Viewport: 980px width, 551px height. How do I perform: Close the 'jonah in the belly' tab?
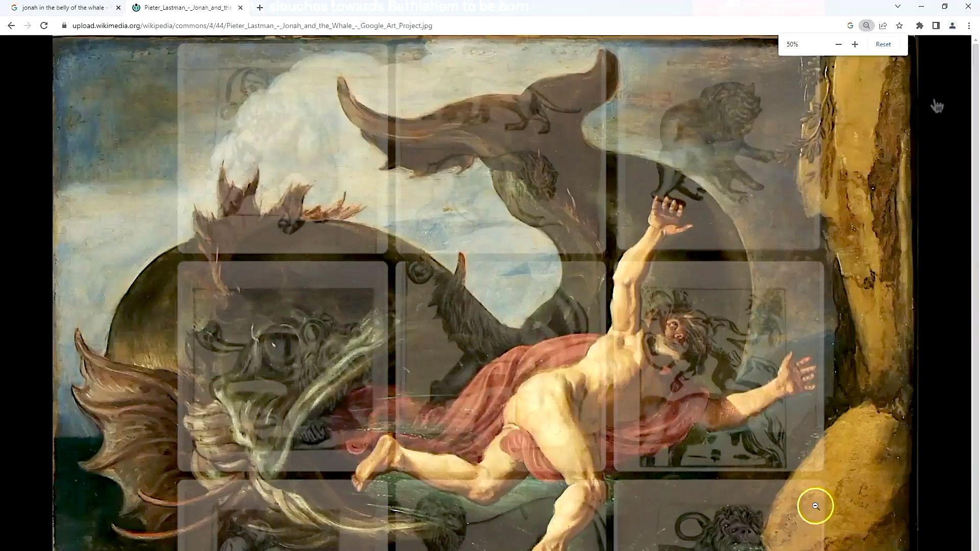[118, 8]
